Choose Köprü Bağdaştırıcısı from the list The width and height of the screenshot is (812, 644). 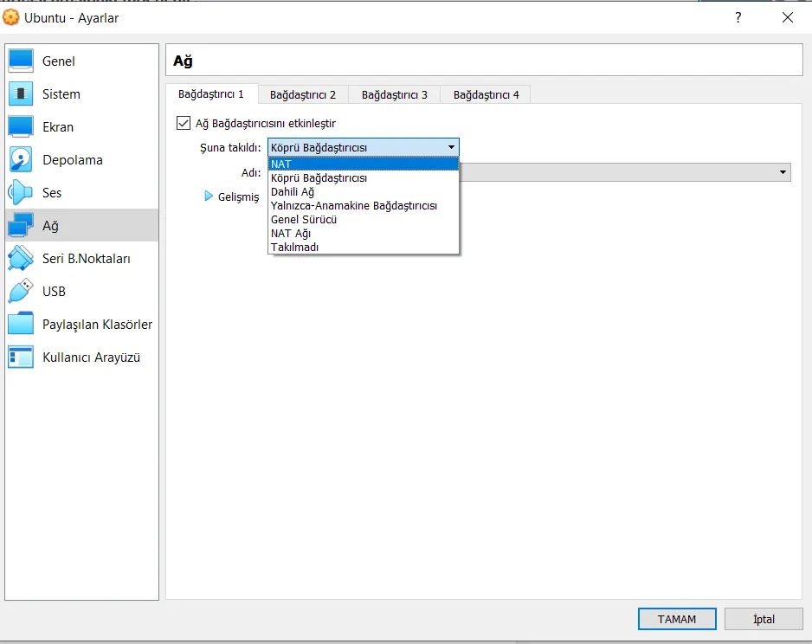click(364, 178)
